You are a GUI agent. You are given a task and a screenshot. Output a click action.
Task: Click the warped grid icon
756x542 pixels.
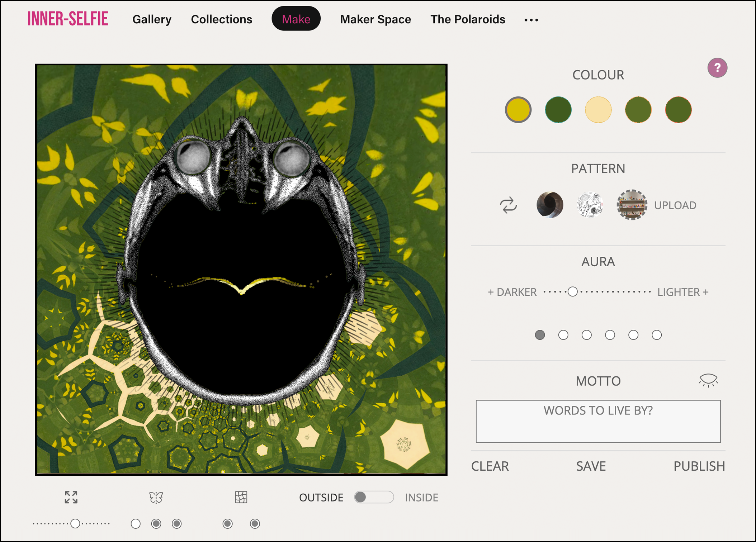[241, 497]
